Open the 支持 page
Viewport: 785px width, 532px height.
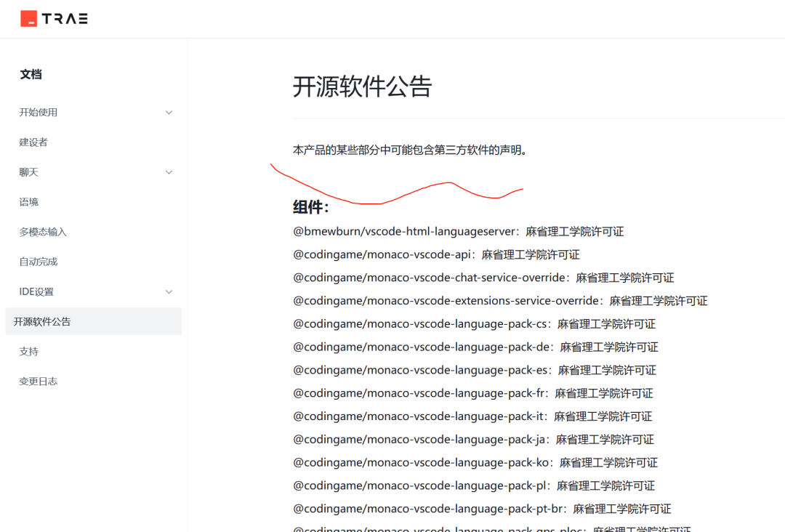coord(28,351)
